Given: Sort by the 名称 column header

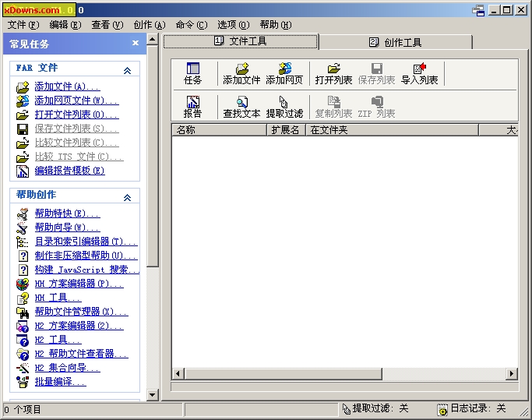Looking at the screenshot, I should pos(219,130).
